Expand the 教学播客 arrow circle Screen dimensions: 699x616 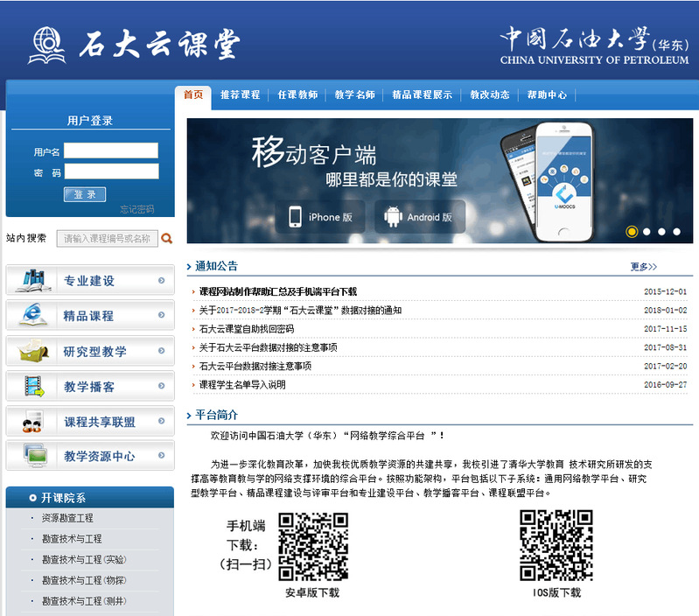[x=161, y=386]
